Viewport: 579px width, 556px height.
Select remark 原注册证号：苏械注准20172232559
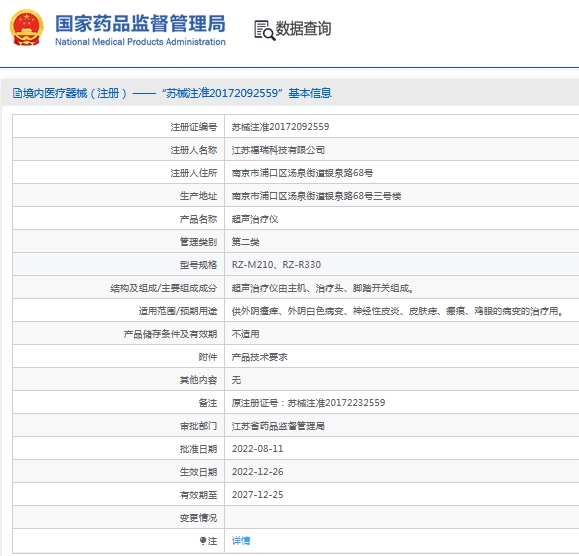308,403
